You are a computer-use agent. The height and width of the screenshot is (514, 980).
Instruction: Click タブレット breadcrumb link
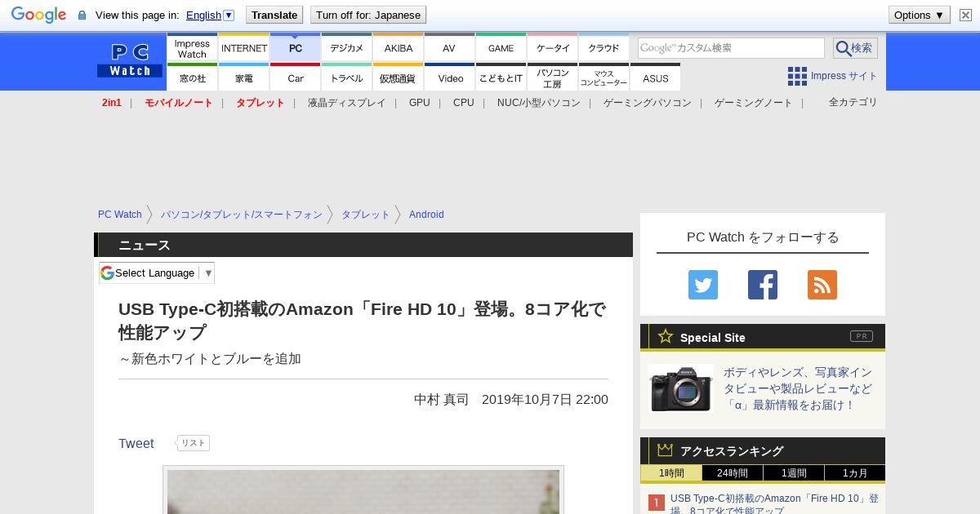tap(366, 215)
